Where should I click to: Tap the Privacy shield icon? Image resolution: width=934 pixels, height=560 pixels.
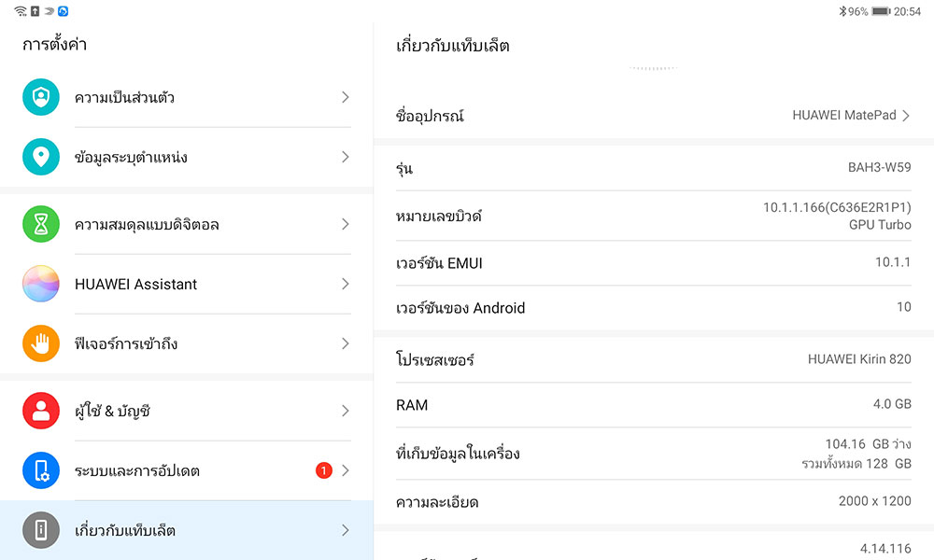[x=41, y=97]
